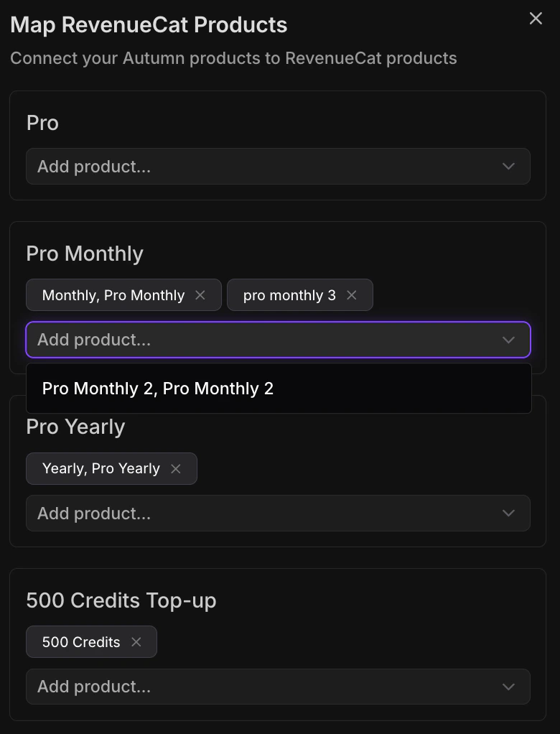Click the Add product field under Pro
Image resolution: width=560 pixels, height=734 pixels.
(278, 166)
